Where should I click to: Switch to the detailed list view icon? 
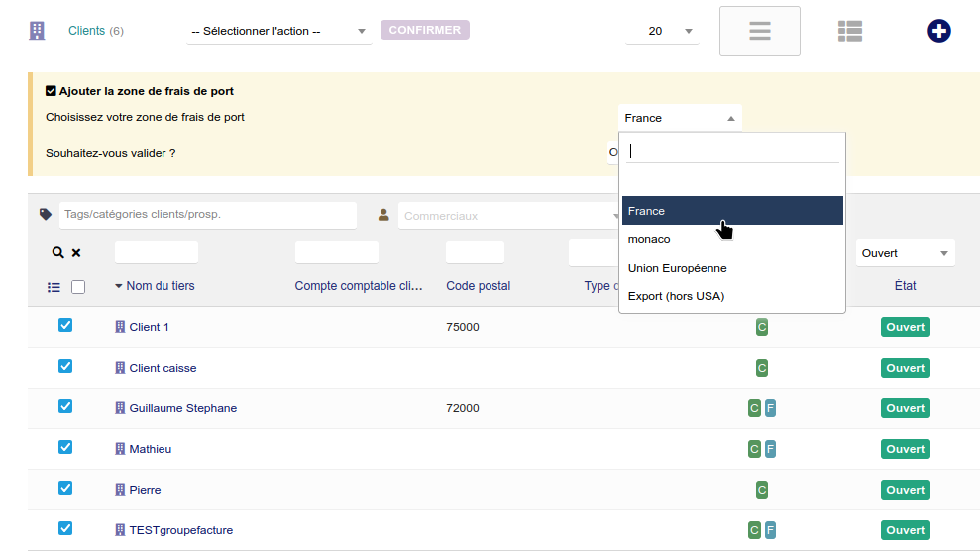pyautogui.click(x=849, y=31)
